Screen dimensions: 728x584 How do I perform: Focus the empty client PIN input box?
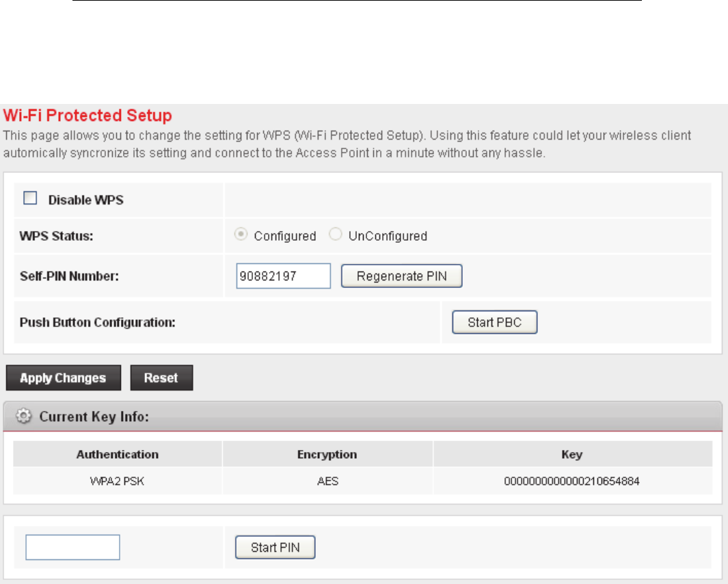72,548
